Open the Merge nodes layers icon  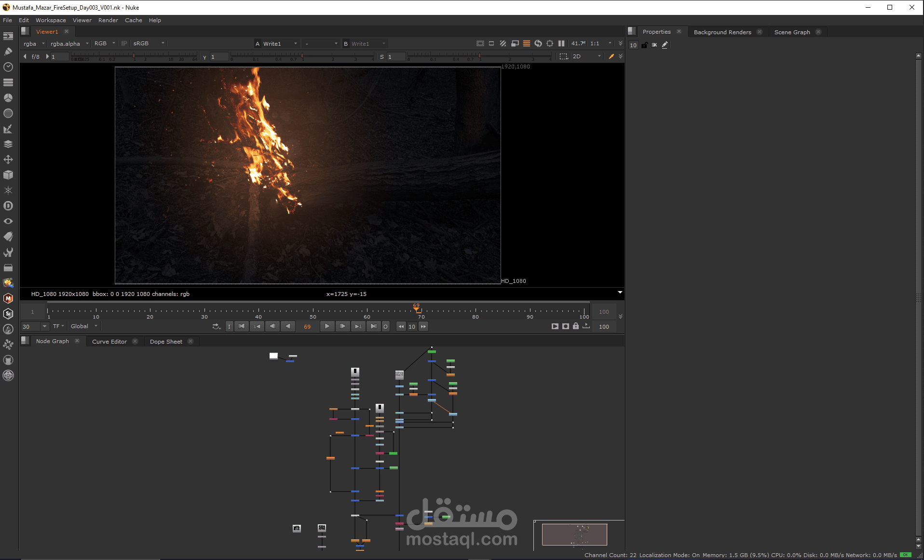[x=8, y=144]
